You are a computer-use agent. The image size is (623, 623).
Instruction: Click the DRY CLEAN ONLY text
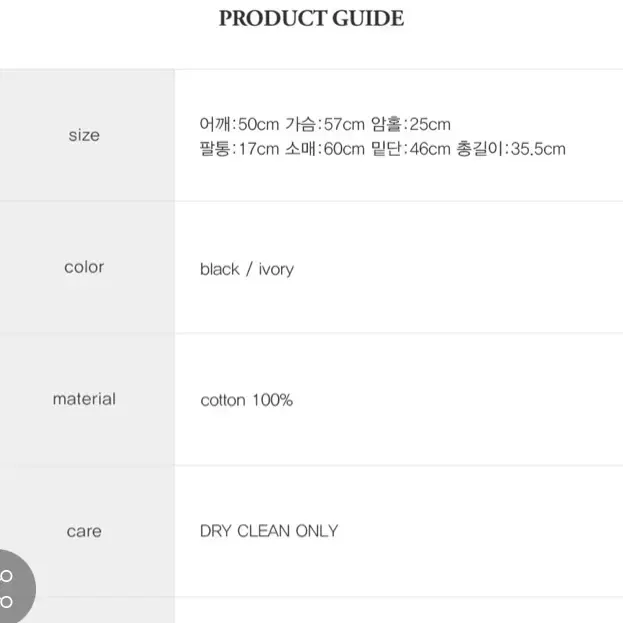click(269, 531)
